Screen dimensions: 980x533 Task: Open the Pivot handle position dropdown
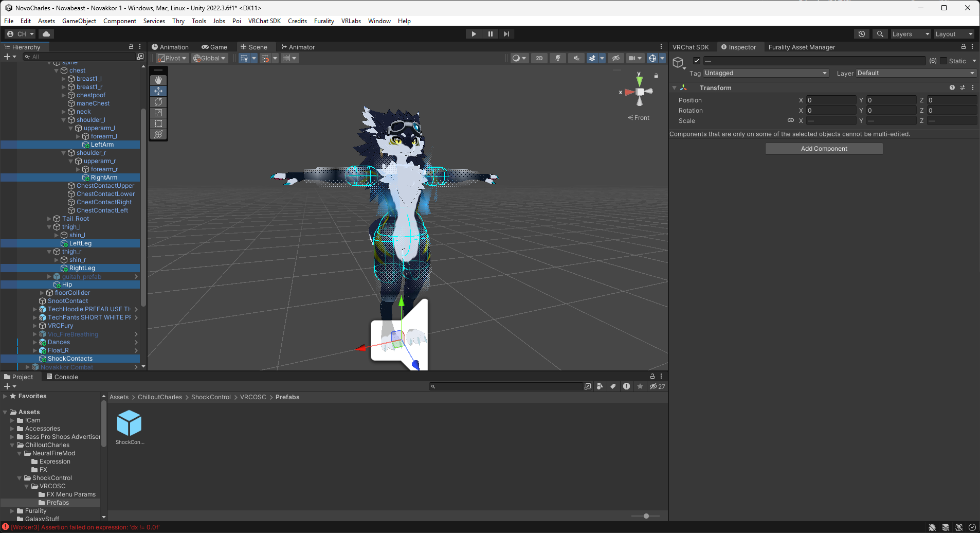point(172,58)
